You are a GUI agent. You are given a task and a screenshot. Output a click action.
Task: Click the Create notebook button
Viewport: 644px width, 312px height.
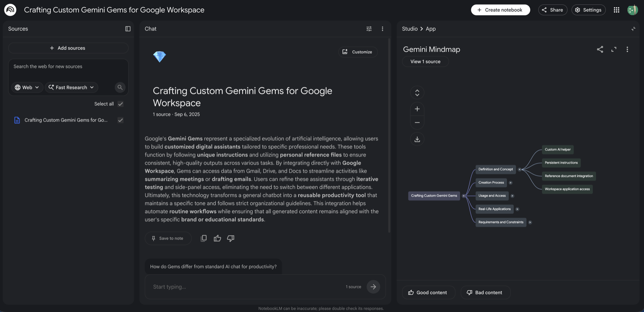[500, 10]
